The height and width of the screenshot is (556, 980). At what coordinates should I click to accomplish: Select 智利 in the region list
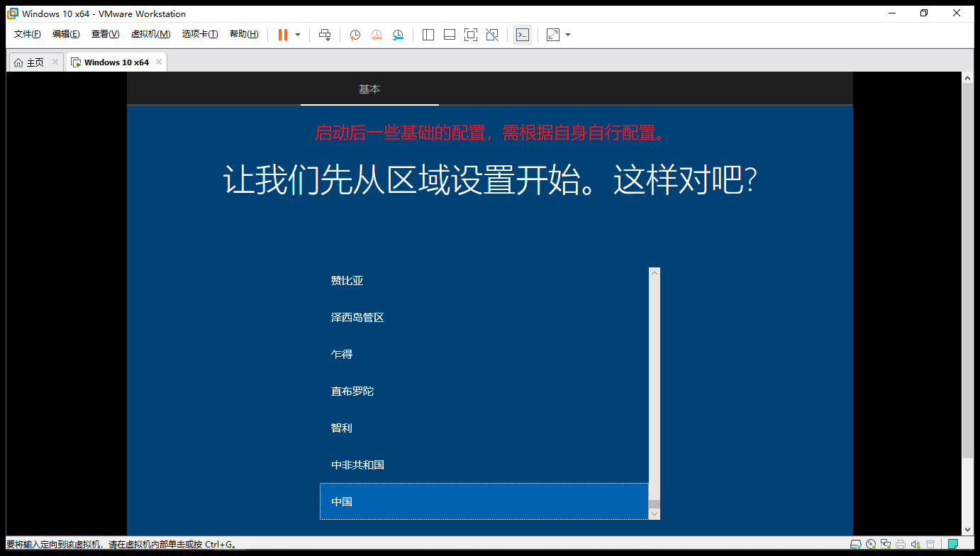pos(484,428)
